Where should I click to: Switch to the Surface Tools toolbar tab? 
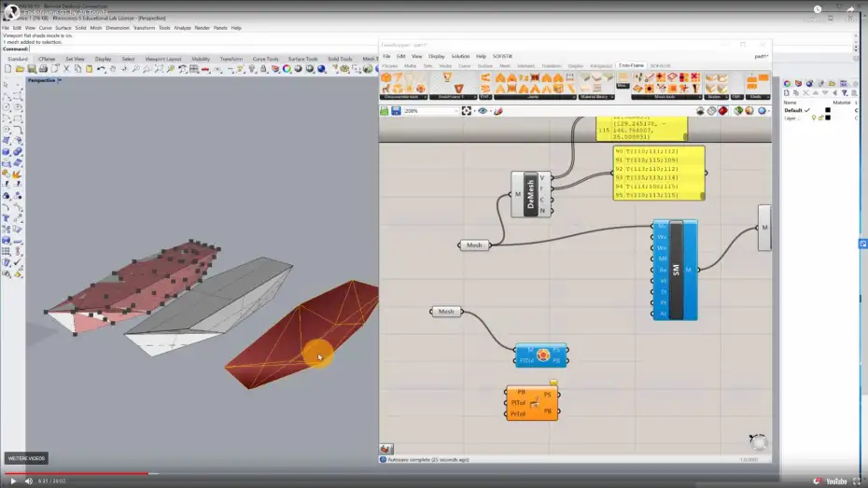pos(302,59)
